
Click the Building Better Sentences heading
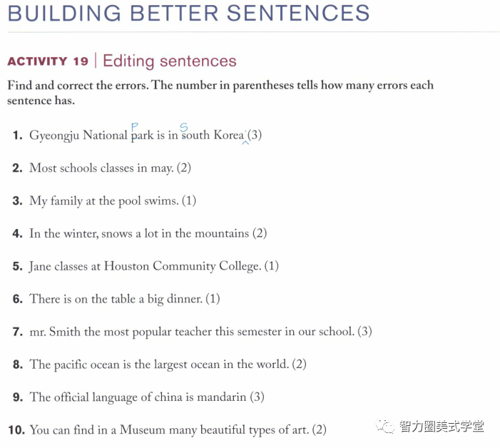click(188, 13)
